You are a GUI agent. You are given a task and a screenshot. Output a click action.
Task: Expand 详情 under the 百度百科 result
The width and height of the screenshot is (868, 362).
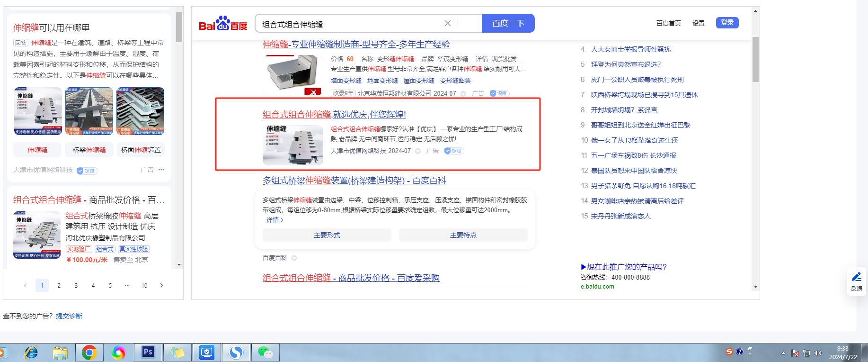(275, 220)
